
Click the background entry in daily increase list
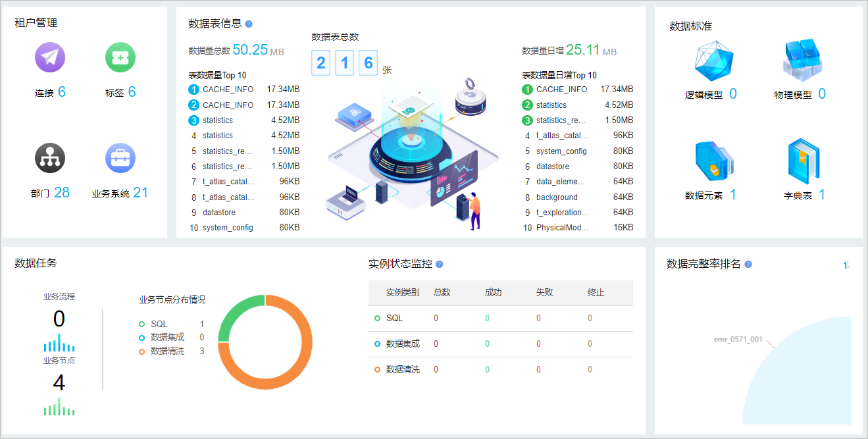point(557,197)
